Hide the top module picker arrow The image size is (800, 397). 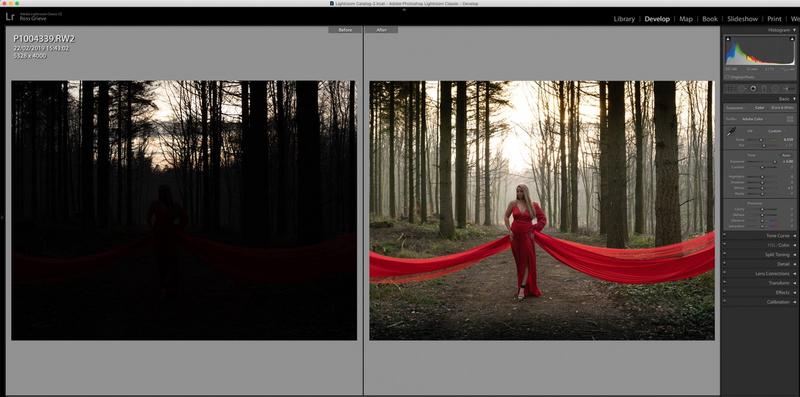tap(404, 9)
